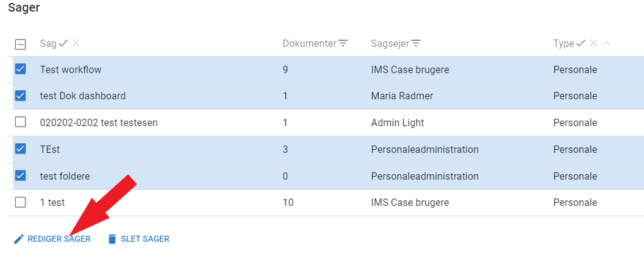
Task: Sort by the Dokumenter column header
Action: (309, 43)
